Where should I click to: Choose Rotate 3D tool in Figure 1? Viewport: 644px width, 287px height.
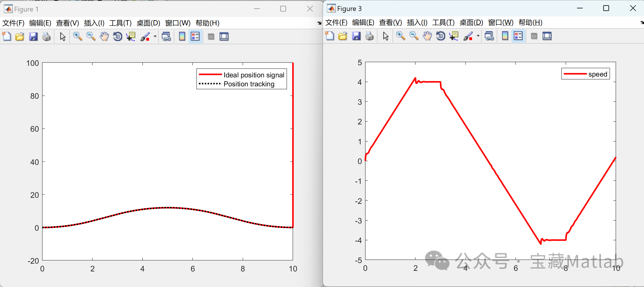[118, 36]
